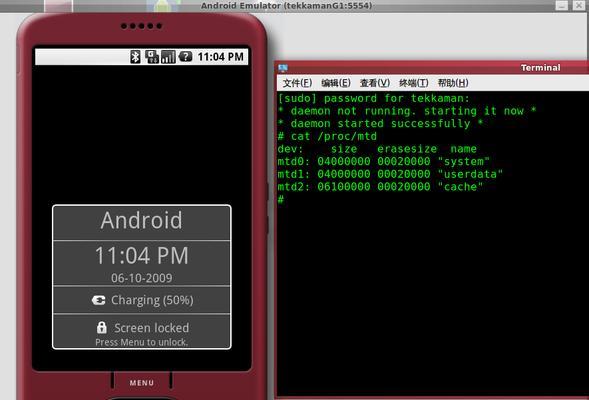The image size is (589, 400).
Task: Open the 终端(T) menu in Terminal
Action: 414,83
